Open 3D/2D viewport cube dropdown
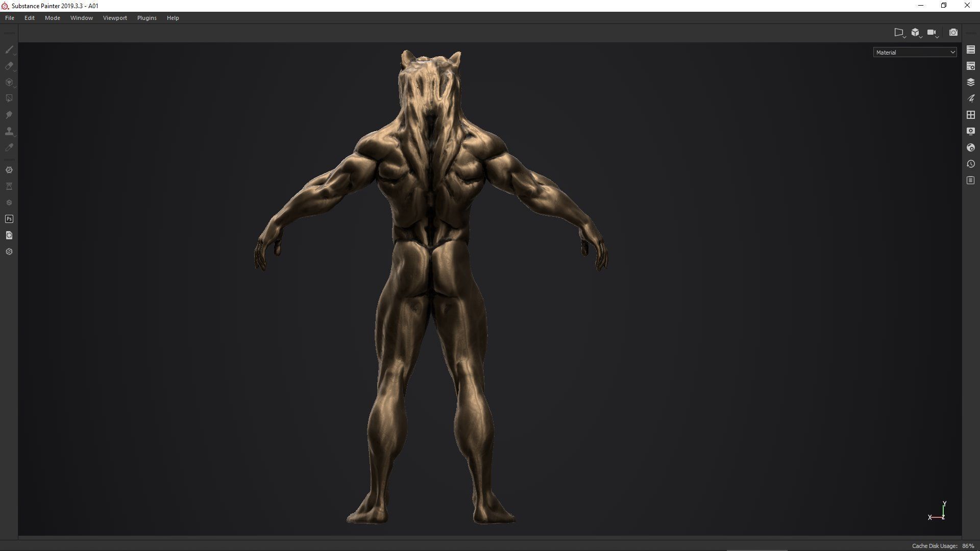This screenshot has width=980, height=551. [916, 33]
